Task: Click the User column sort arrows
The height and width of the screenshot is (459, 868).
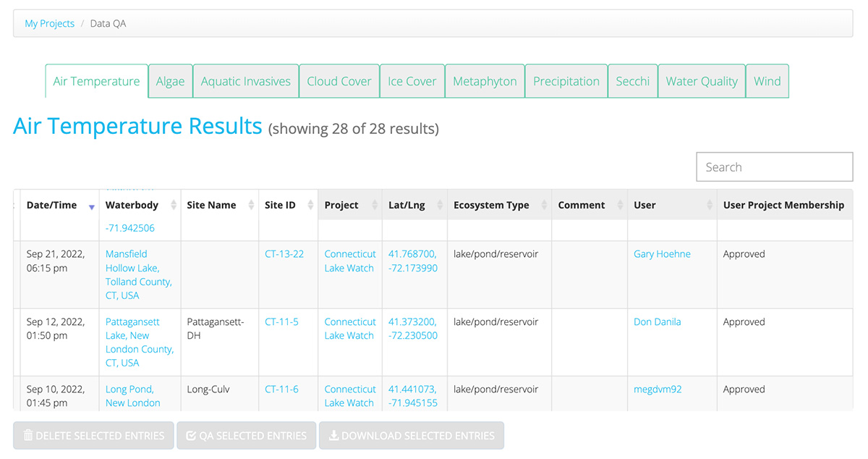Action: pos(710,206)
